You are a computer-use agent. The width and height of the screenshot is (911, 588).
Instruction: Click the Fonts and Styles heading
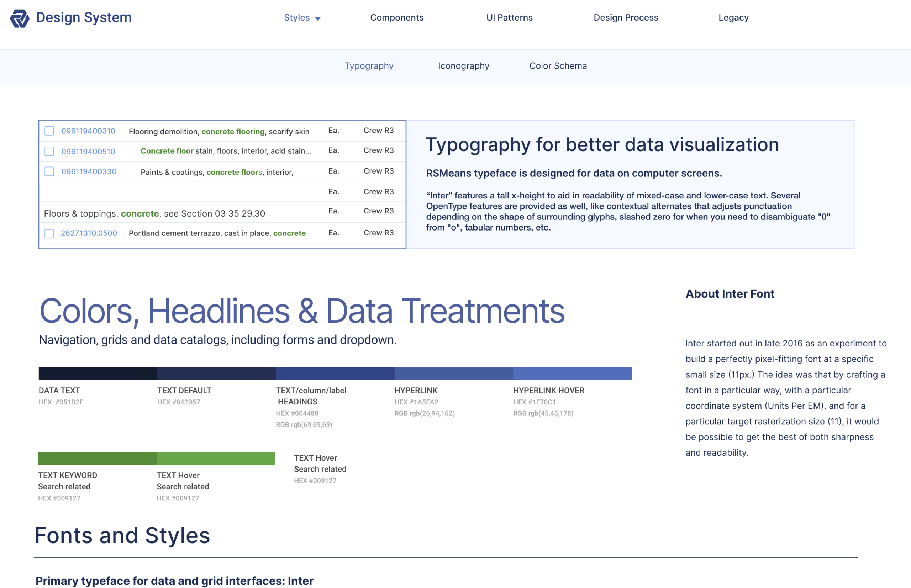click(x=122, y=535)
